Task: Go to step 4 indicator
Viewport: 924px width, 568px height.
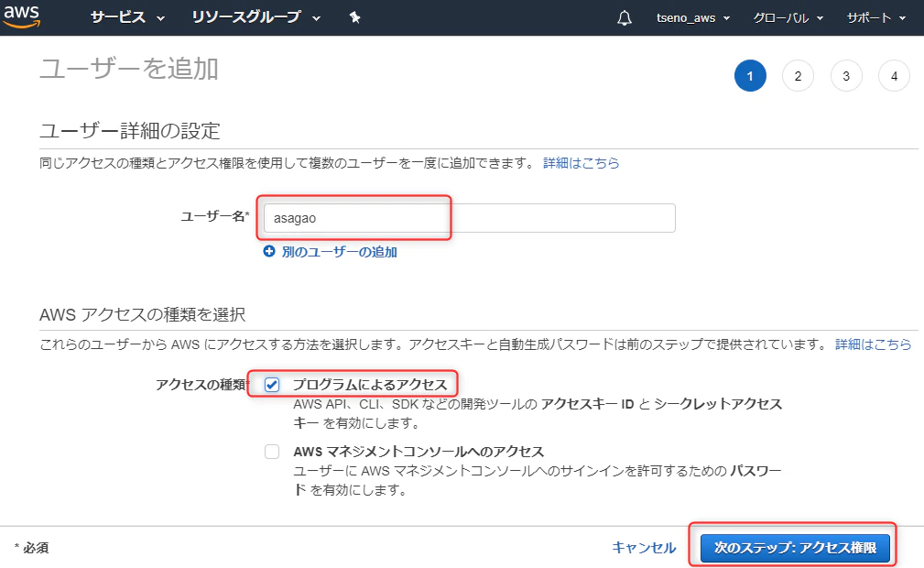Action: pyautogui.click(x=894, y=76)
